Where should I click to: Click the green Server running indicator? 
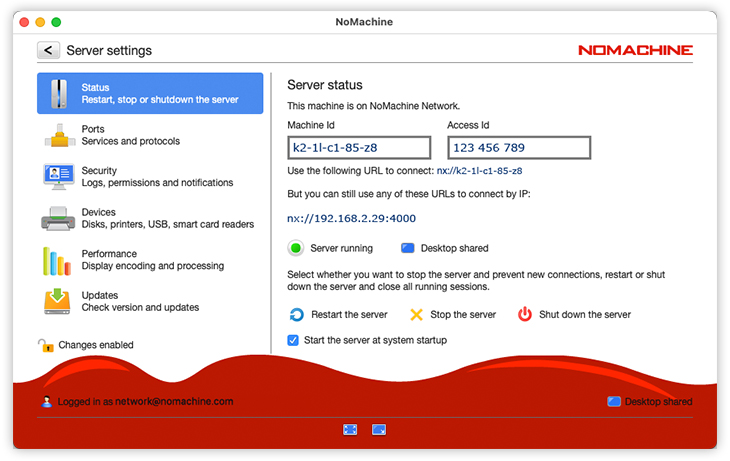296,248
